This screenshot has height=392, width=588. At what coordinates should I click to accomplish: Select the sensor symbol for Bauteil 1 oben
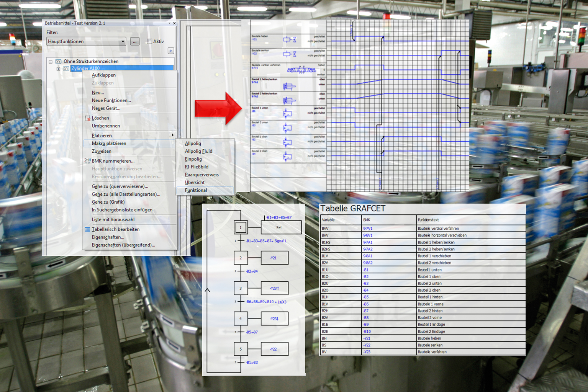[x=287, y=142]
